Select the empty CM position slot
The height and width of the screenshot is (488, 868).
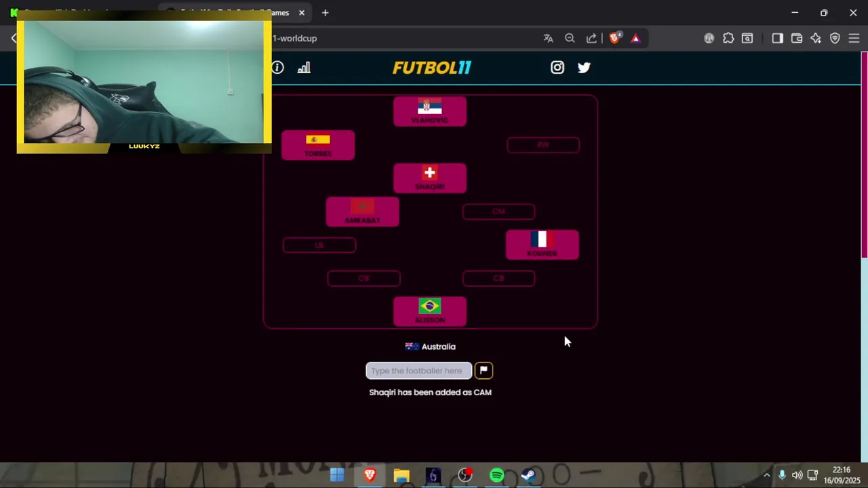[x=498, y=212]
